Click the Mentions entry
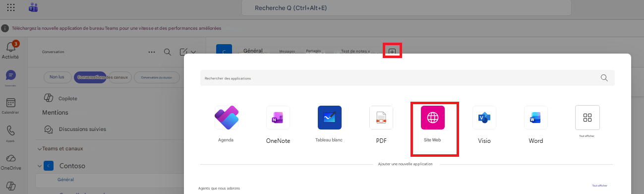This screenshot has height=194, width=644. pos(55,112)
